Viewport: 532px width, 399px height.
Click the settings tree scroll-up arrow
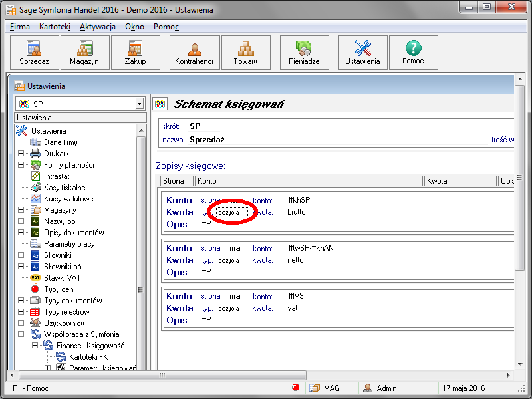(141, 130)
